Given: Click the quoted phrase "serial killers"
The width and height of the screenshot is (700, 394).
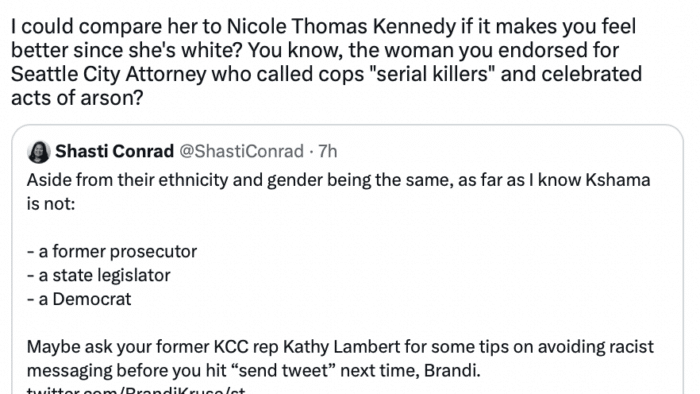Looking at the screenshot, I should pos(432,74).
